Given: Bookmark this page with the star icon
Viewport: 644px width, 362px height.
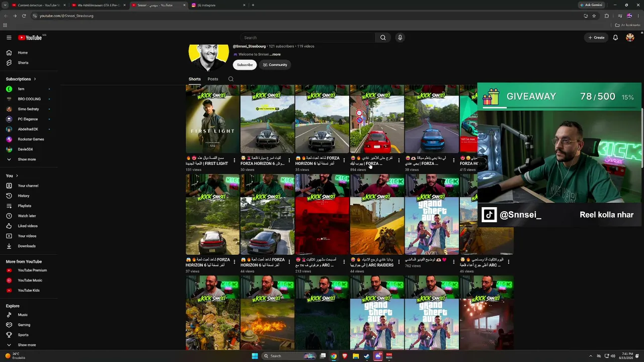Looking at the screenshot, I should 594,16.
